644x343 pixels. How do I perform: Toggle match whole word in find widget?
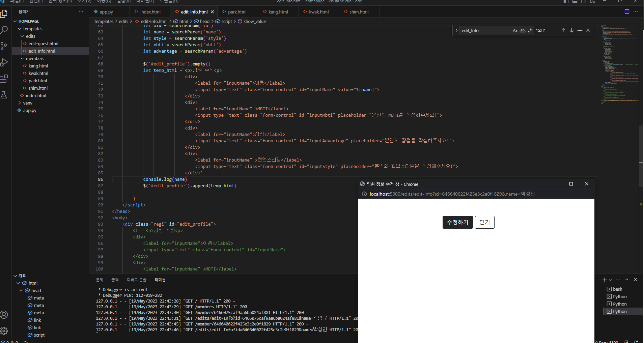[x=523, y=30]
